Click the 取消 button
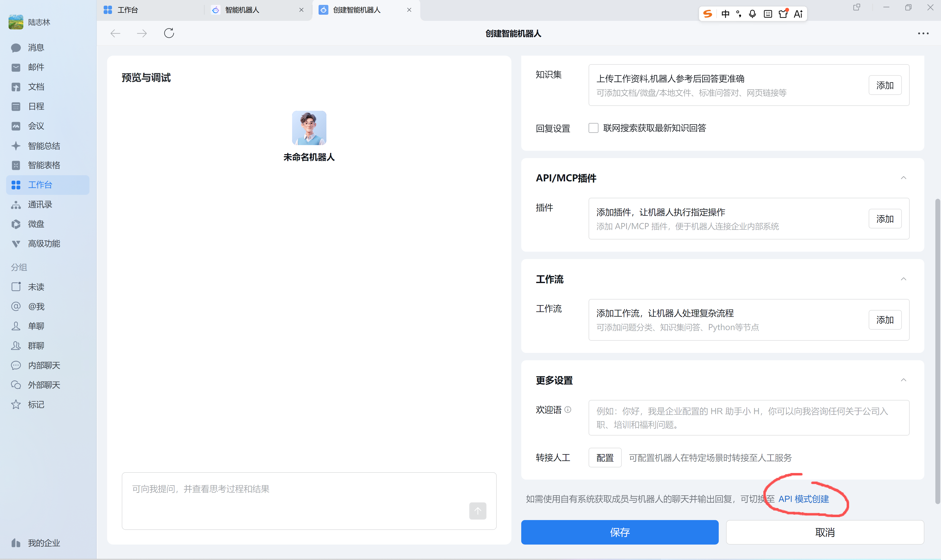Screen dimensions: 941x560 825,533
